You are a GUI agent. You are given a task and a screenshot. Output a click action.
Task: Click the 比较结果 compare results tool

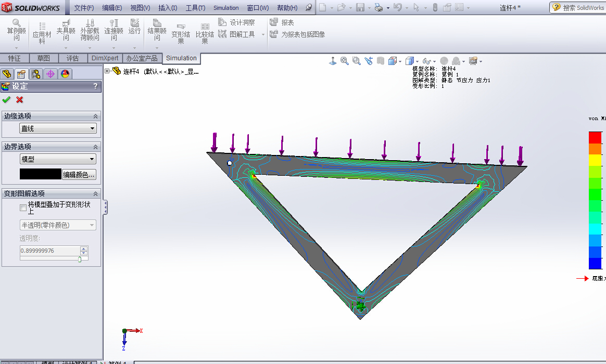tap(205, 34)
